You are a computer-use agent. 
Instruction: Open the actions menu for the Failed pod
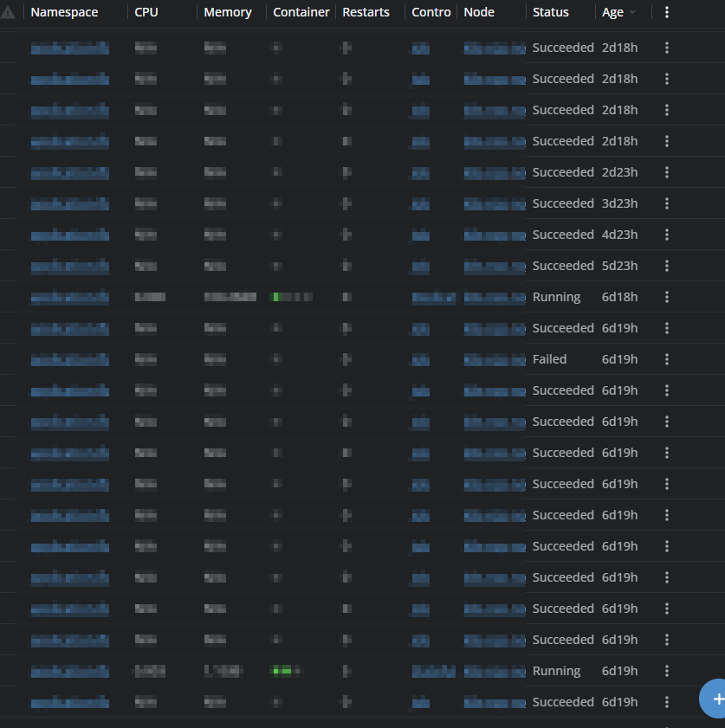[x=666, y=359]
